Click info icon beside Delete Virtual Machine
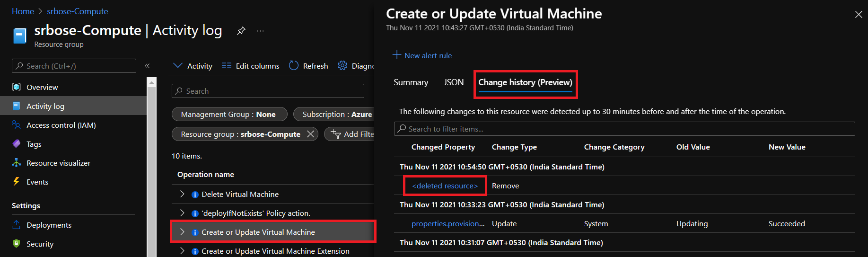868x257 pixels. [195, 195]
